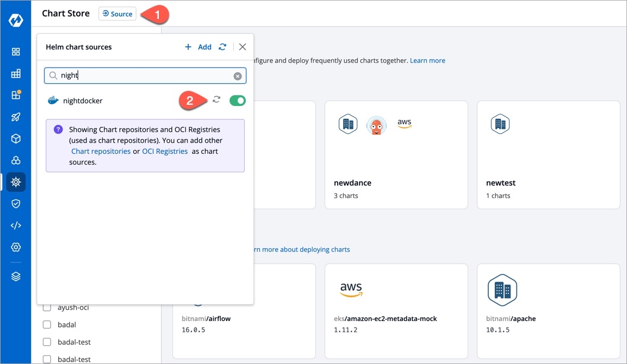The height and width of the screenshot is (364, 627).
Task: Open the stacked layers icon in the sidebar
Action: (x=16, y=277)
